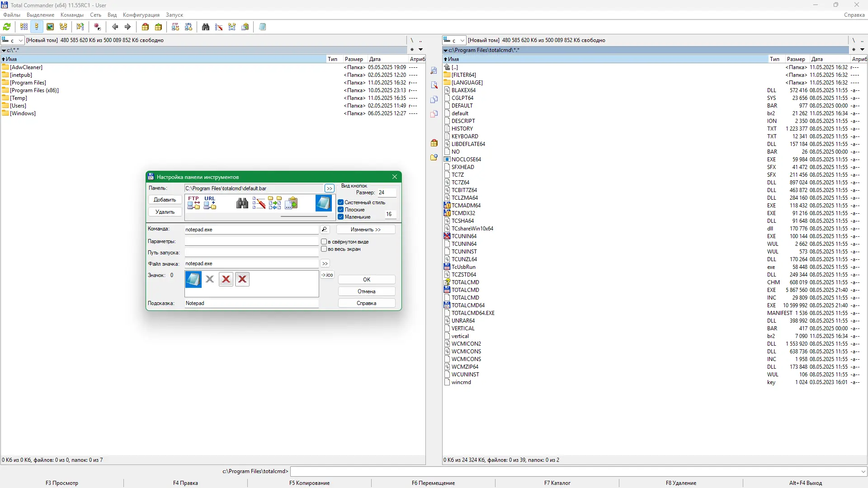Click the URL new connection toolbar icon

point(189,27)
